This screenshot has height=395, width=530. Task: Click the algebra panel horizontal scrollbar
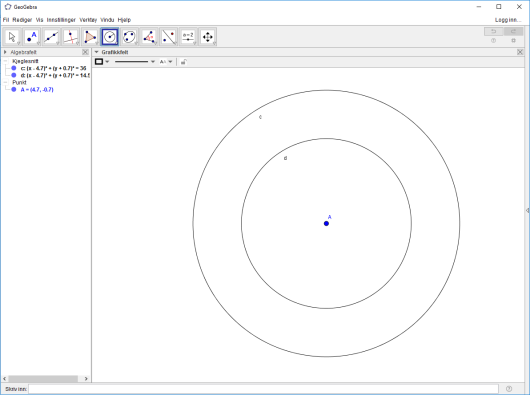[43, 379]
